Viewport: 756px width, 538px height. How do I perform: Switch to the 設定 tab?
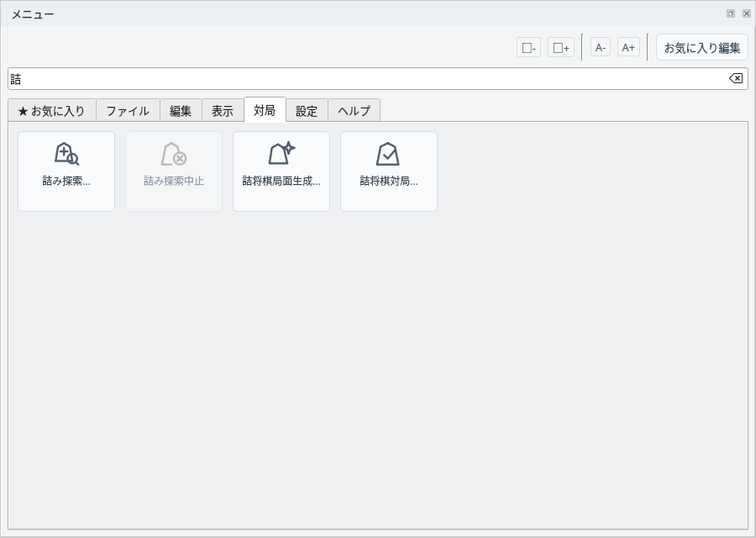(307, 110)
